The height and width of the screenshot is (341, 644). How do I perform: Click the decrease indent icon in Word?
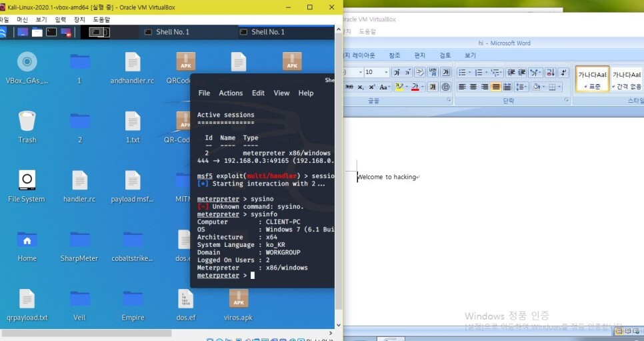tap(511, 72)
